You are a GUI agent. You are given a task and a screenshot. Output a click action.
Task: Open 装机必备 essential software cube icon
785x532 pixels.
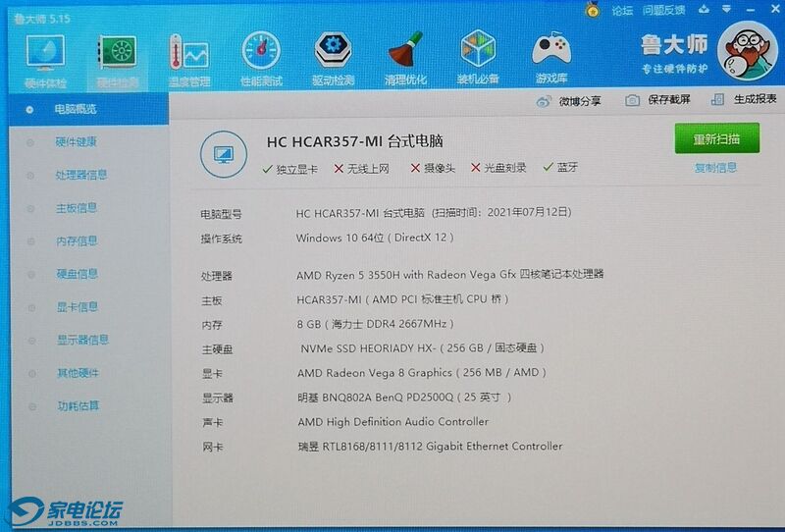tap(478, 58)
